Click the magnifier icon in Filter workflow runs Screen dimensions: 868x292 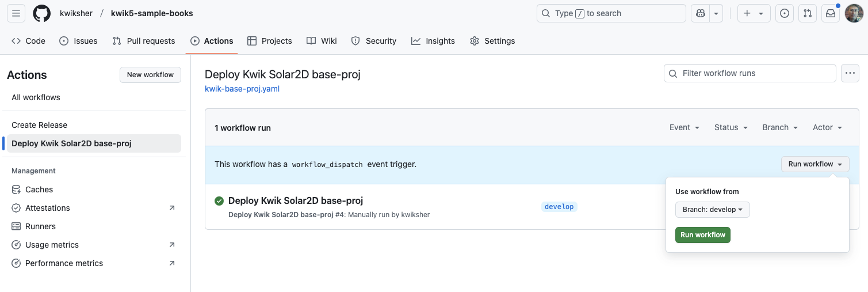pyautogui.click(x=674, y=73)
